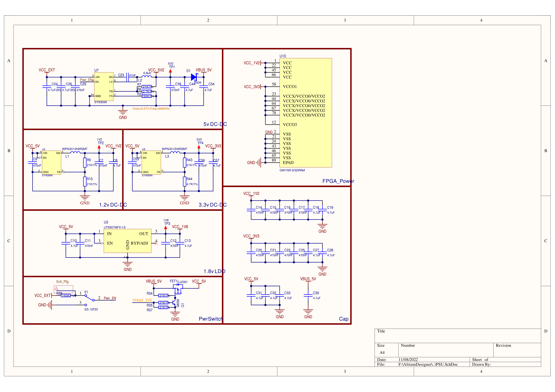Select resistor R10 in 1.2v section
This screenshot has width=555, height=392.
pyautogui.click(x=85, y=181)
